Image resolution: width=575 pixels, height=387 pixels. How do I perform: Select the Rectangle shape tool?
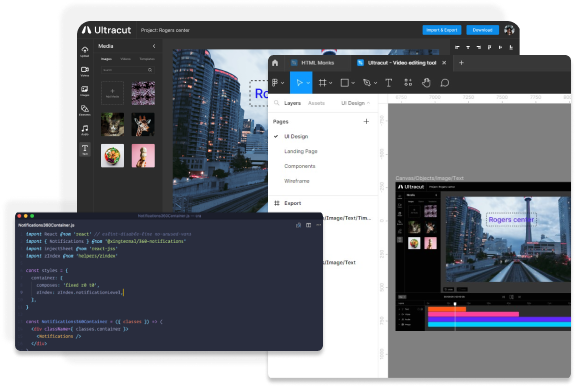click(344, 83)
